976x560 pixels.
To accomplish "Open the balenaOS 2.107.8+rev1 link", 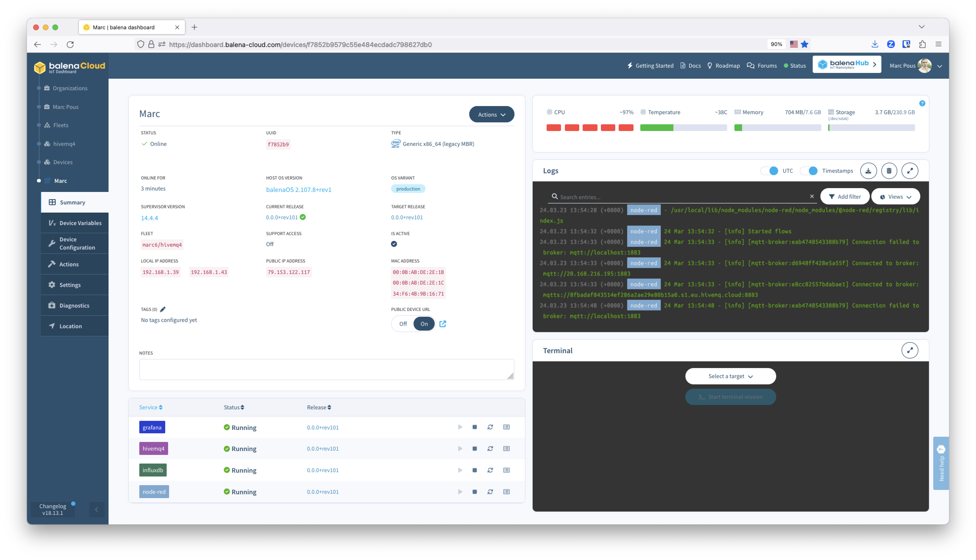I will tap(298, 189).
